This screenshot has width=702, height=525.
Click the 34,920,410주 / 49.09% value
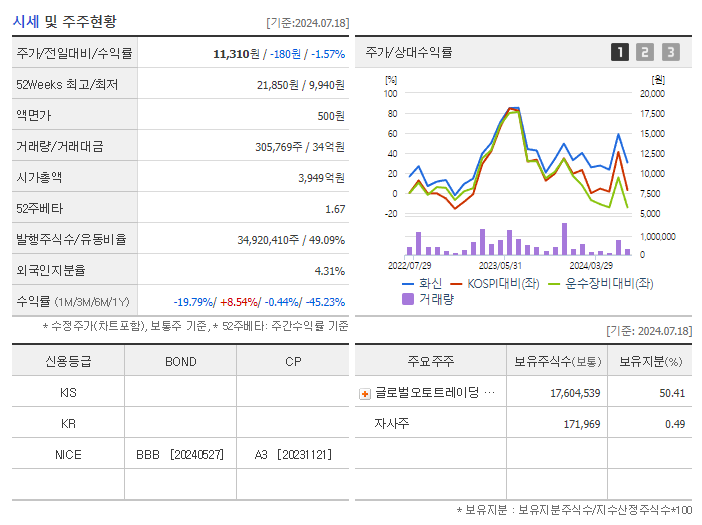tap(291, 240)
